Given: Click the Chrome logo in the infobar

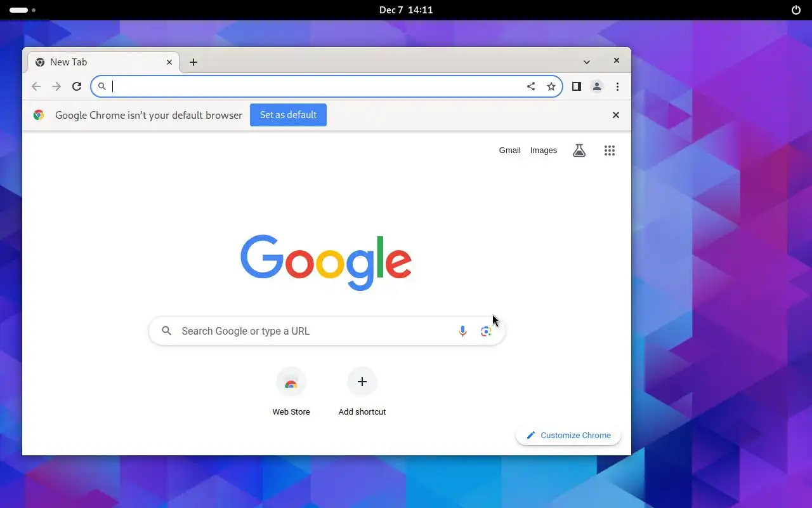Looking at the screenshot, I should click(x=39, y=115).
